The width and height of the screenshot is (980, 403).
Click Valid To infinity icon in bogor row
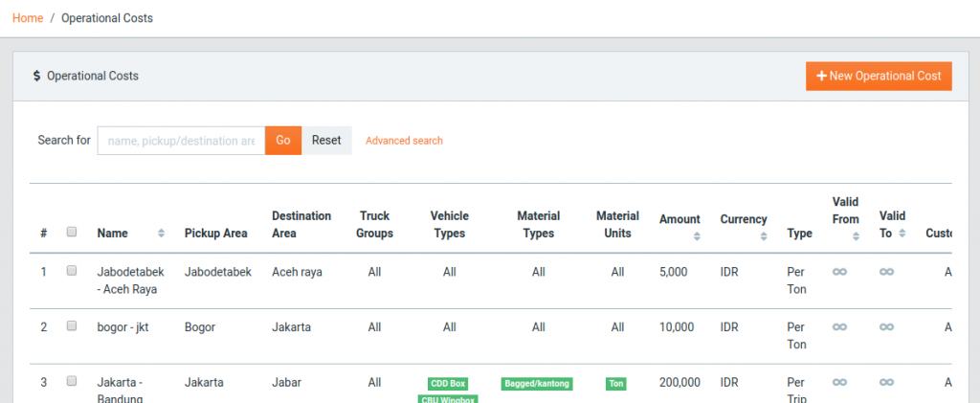[886, 326]
